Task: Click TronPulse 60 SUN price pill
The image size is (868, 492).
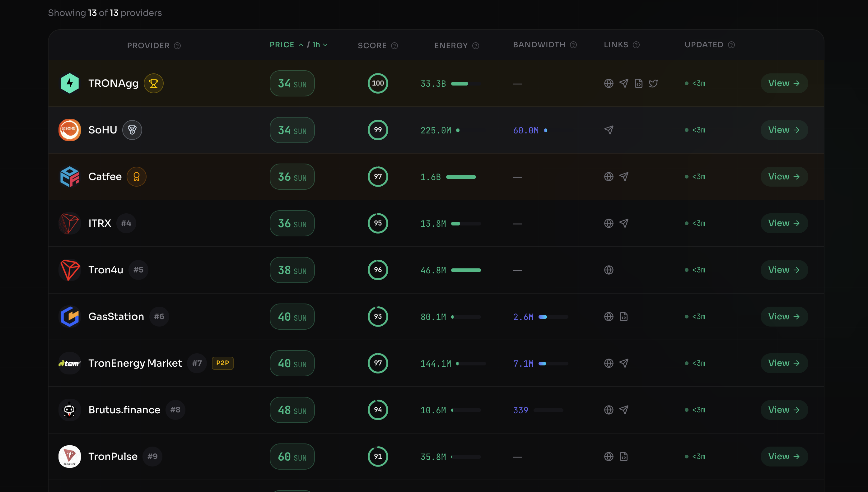Action: click(x=292, y=456)
